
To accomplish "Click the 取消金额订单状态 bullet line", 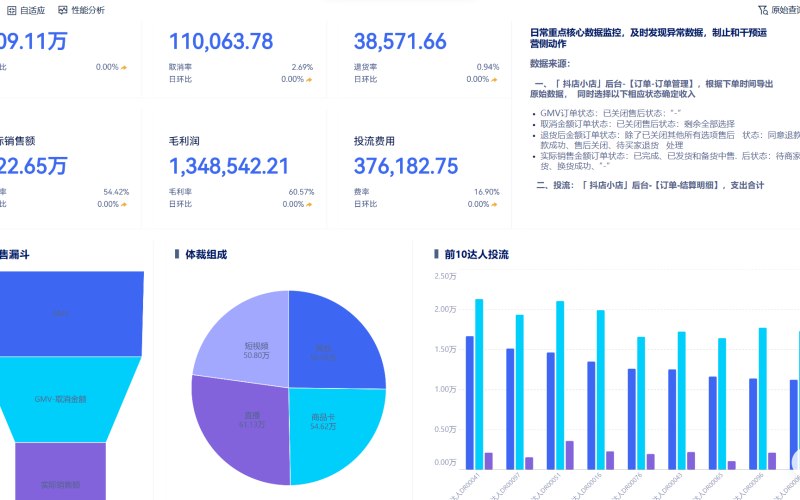I will click(638, 123).
